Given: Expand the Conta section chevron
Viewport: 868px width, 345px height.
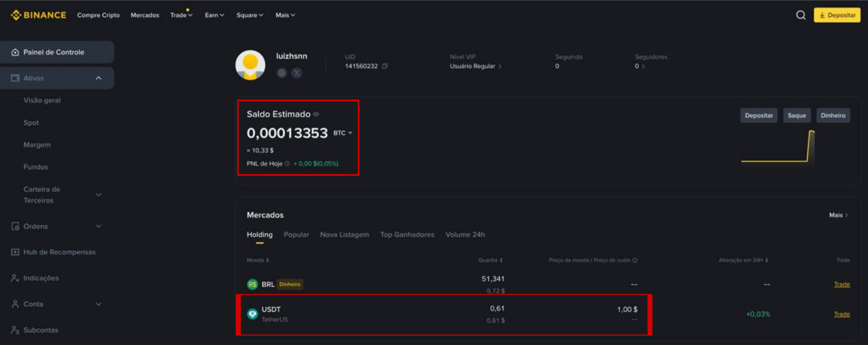Looking at the screenshot, I should click(x=99, y=304).
